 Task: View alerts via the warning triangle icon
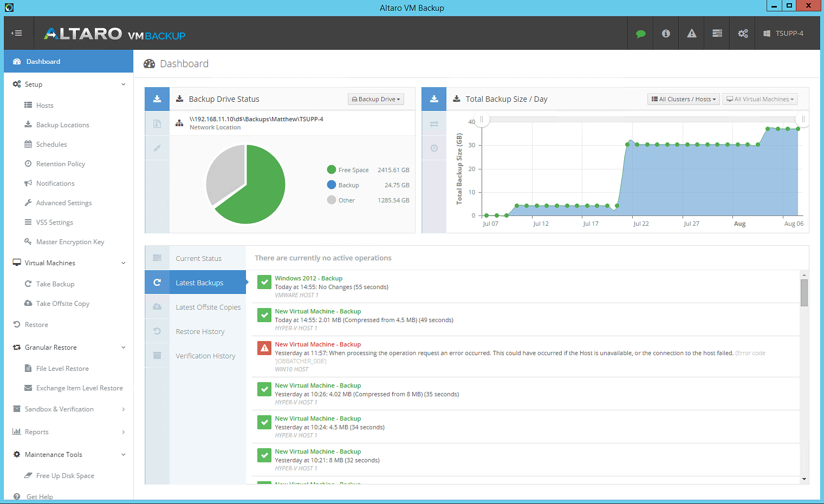[691, 33]
